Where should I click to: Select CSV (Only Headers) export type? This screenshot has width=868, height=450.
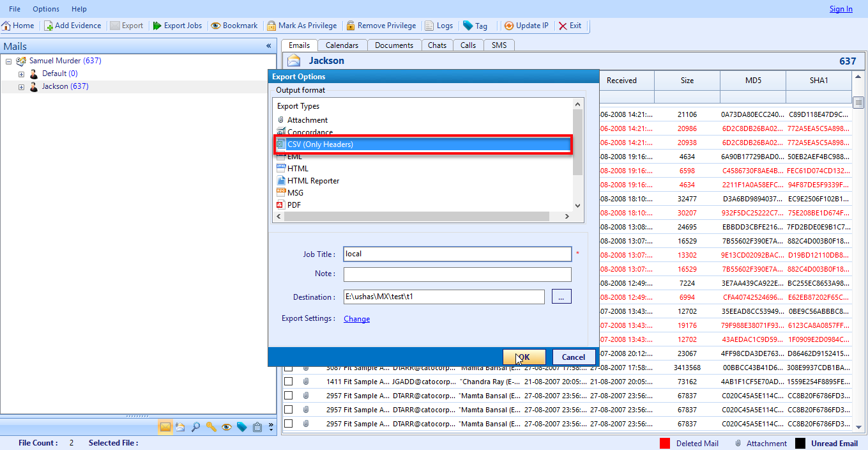click(423, 144)
